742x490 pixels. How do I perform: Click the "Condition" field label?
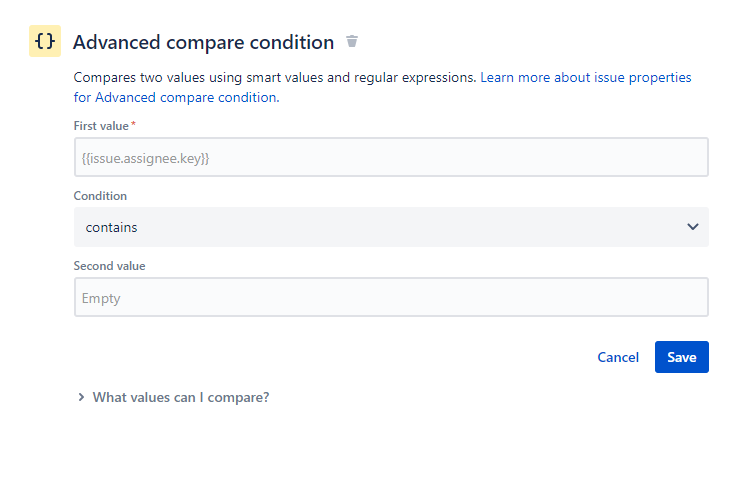[x=100, y=196]
